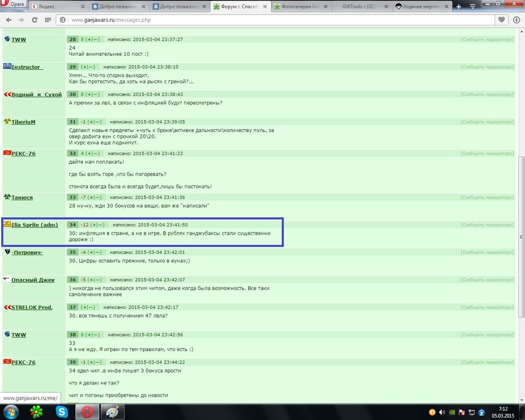Image resolution: width=525 pixels, height=420 pixels.
Task: Open the downloads arrow icon
Action: pyautogui.click(x=517, y=20)
